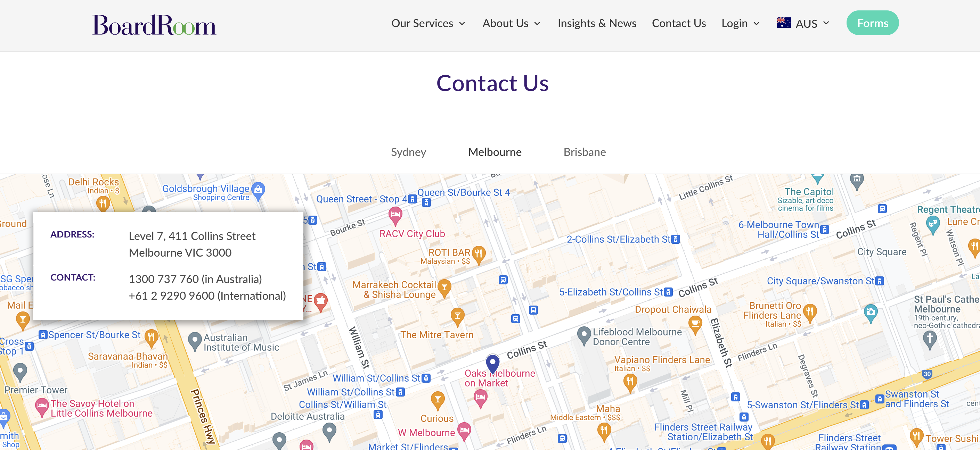This screenshot has height=450, width=980.
Task: Click the St Paul's Cathedral church pin
Action: click(x=929, y=340)
